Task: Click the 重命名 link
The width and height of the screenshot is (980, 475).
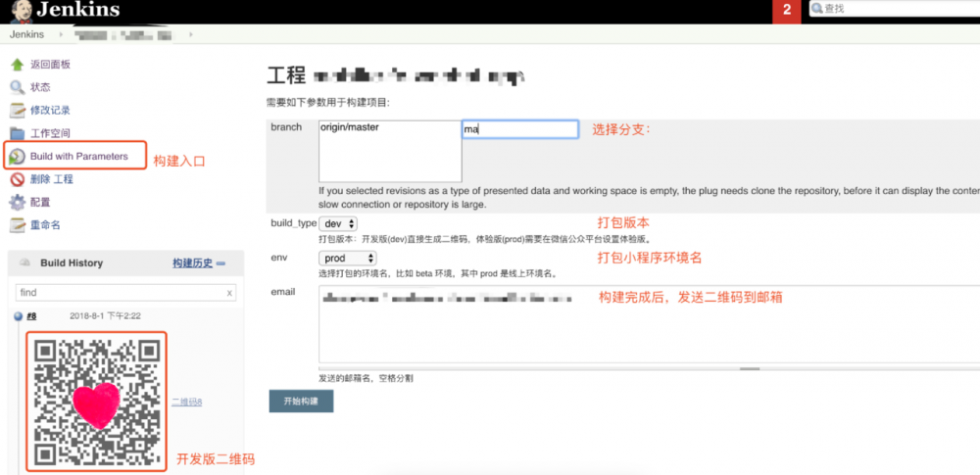Action: (45, 225)
